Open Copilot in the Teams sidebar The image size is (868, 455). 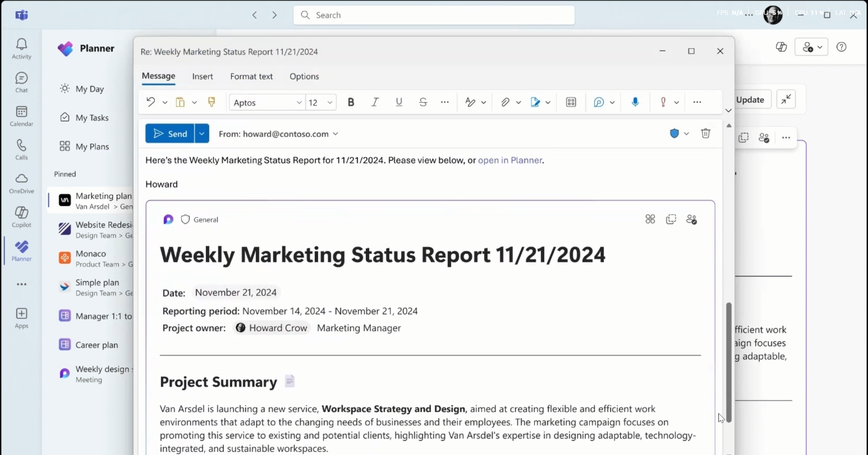click(21, 217)
